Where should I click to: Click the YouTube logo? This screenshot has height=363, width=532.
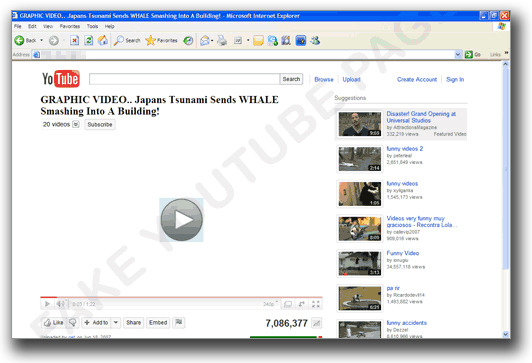point(61,79)
